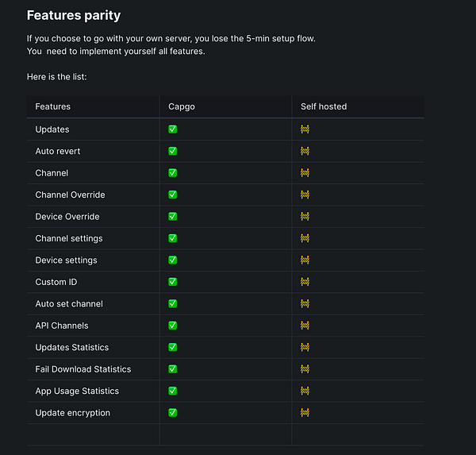Click the green checkmark for Update encryption
Viewport: 476px width, 455px height.
click(x=173, y=413)
